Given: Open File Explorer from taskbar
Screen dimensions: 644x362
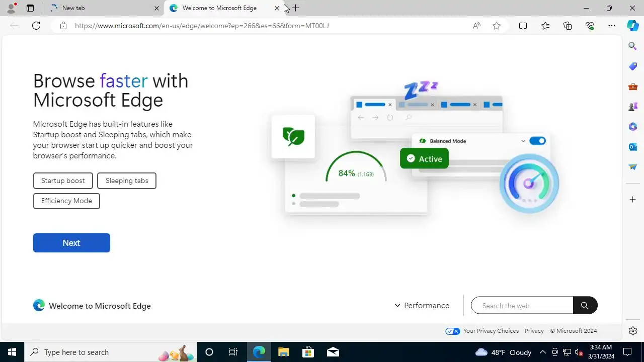Looking at the screenshot, I should [283, 352].
